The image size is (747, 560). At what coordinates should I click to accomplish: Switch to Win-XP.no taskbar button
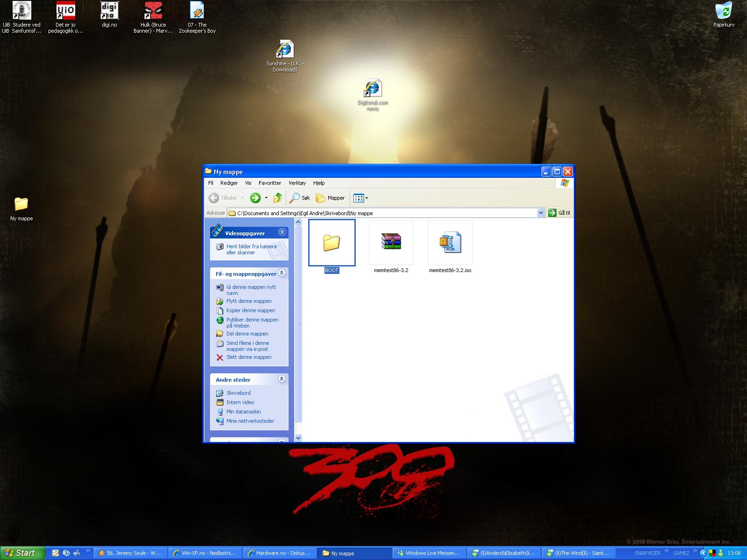tap(204, 553)
